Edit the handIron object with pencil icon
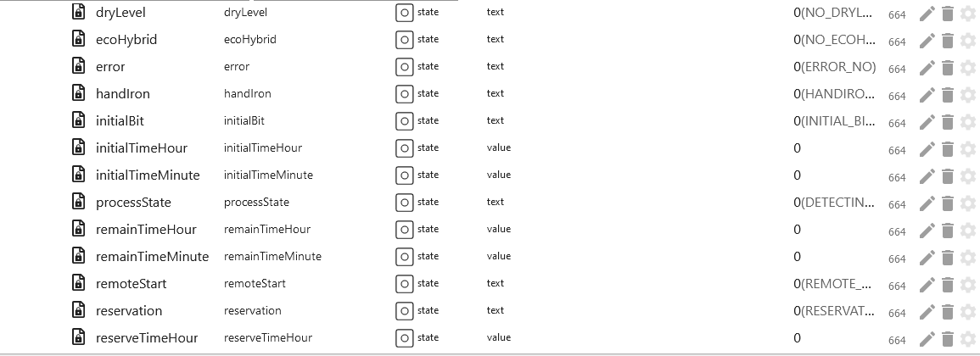Viewport: 980px width, 356px height. pyautogui.click(x=927, y=95)
